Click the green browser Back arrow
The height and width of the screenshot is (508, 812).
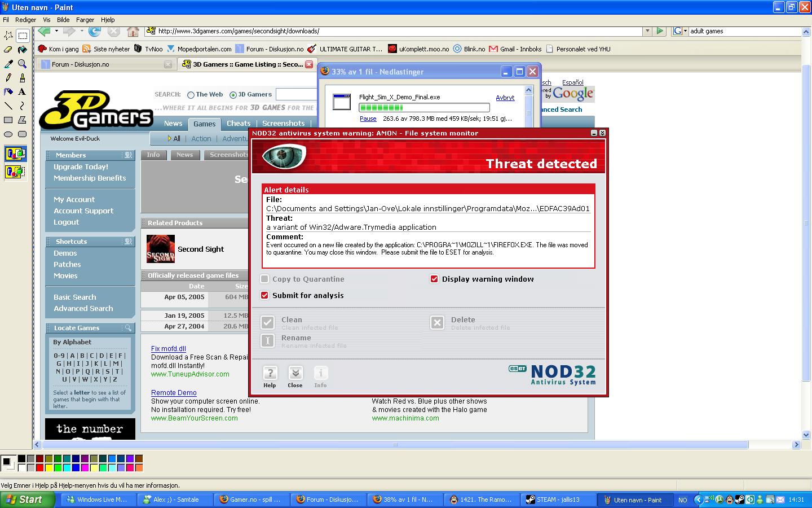[44, 31]
